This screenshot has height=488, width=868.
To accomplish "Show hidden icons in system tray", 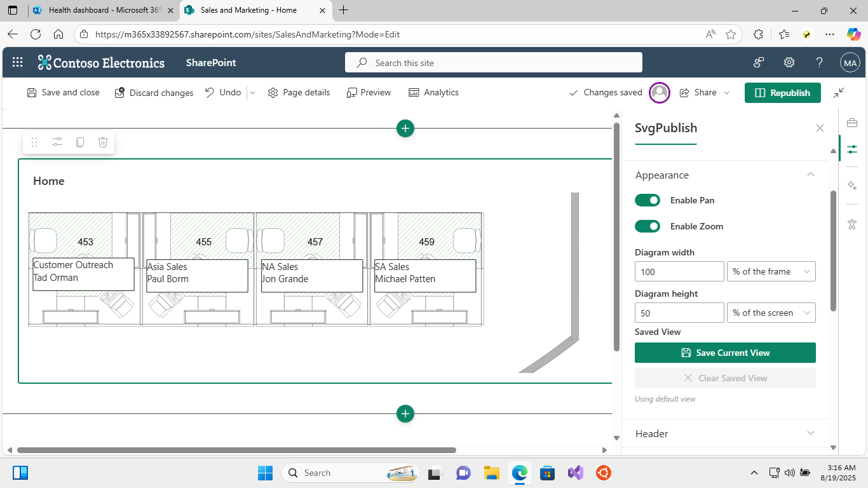I will (x=754, y=473).
